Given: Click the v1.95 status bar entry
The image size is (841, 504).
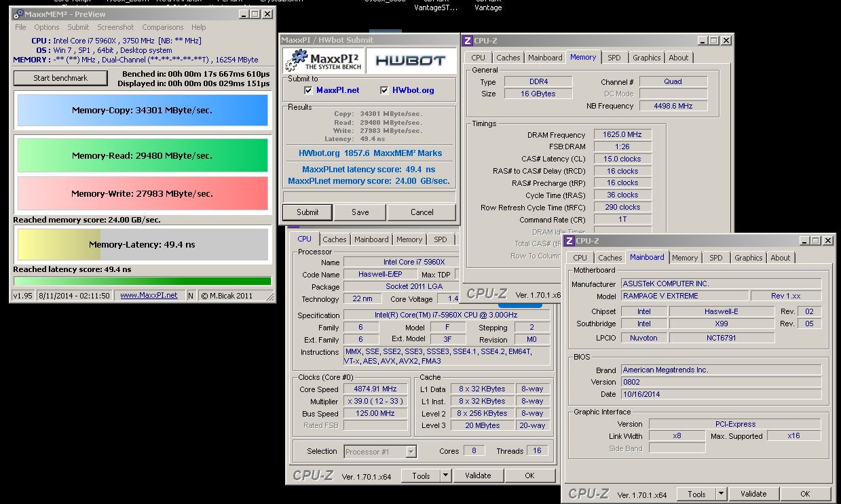Looking at the screenshot, I should pyautogui.click(x=22, y=295).
